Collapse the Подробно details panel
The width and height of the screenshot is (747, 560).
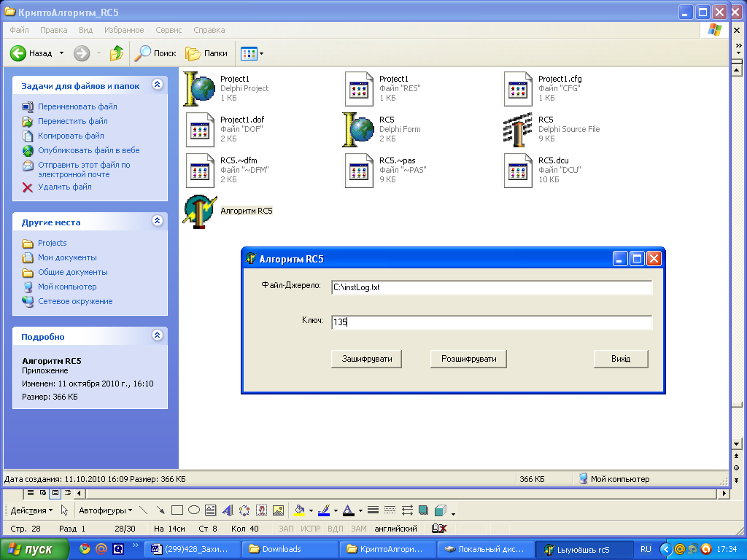coord(157,336)
